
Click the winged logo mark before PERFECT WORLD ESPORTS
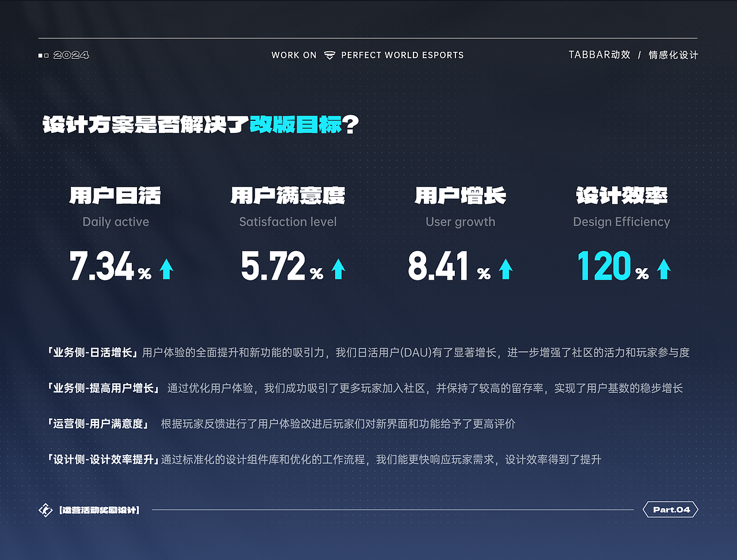point(330,55)
